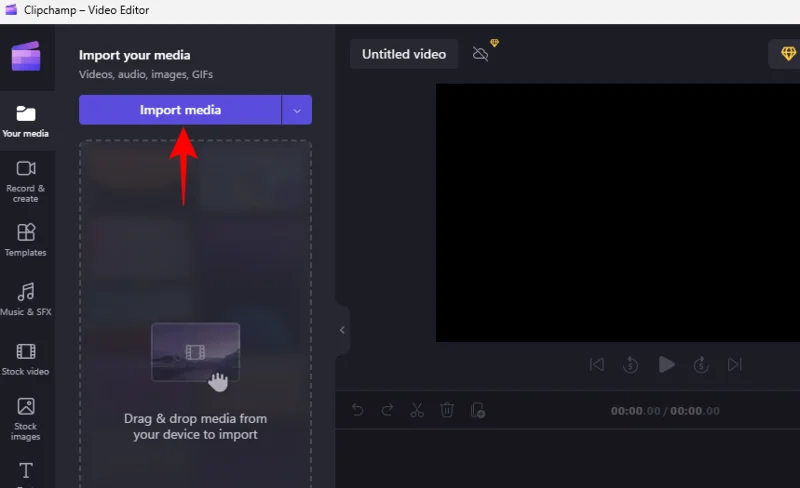800x488 pixels.
Task: Click the duplicate clip icon
Action: point(478,410)
